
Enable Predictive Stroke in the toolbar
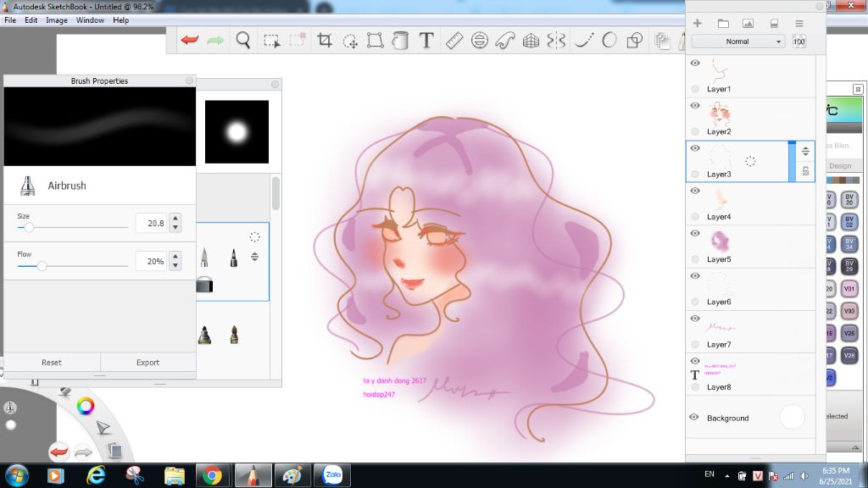coord(609,41)
